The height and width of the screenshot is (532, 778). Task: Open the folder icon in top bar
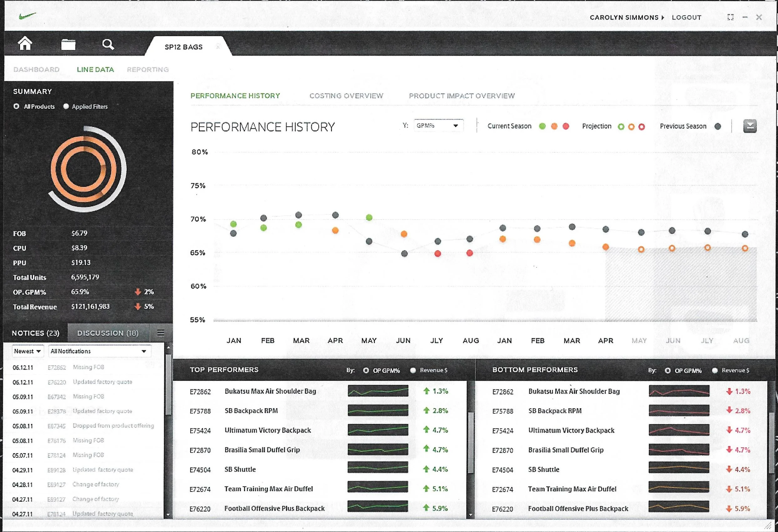pyautogui.click(x=68, y=44)
